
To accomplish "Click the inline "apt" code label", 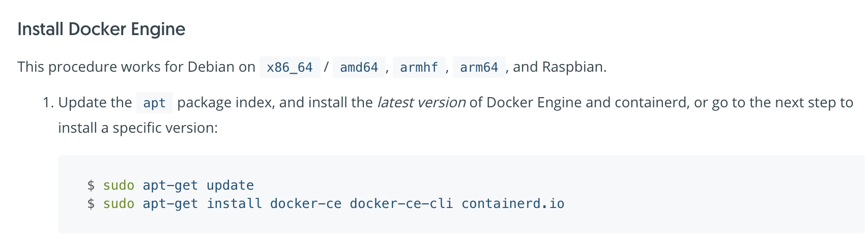I will pyautogui.click(x=154, y=103).
